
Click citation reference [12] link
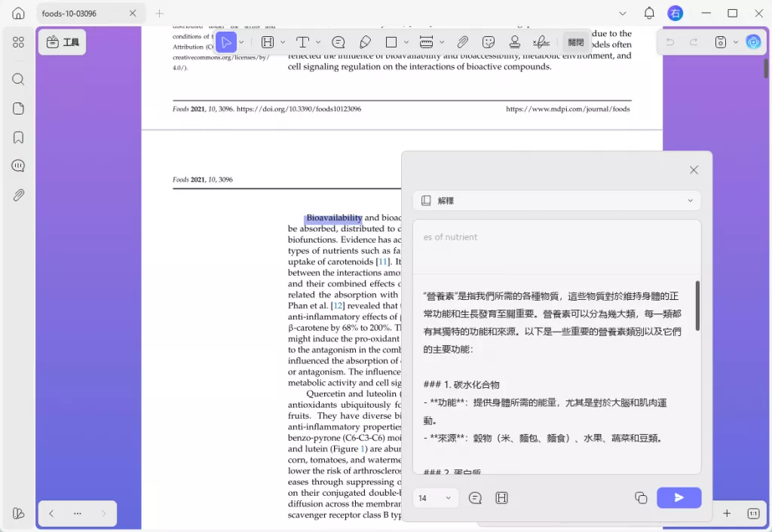(338, 306)
